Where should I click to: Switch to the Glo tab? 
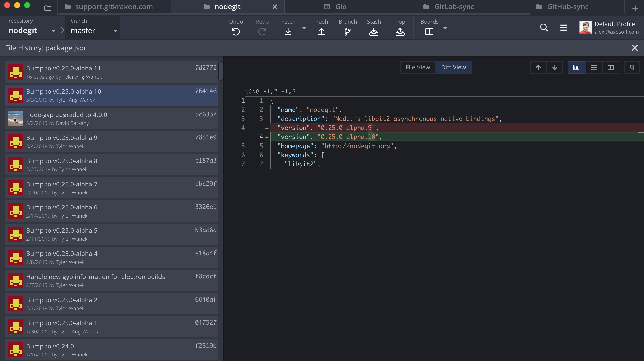tap(341, 7)
